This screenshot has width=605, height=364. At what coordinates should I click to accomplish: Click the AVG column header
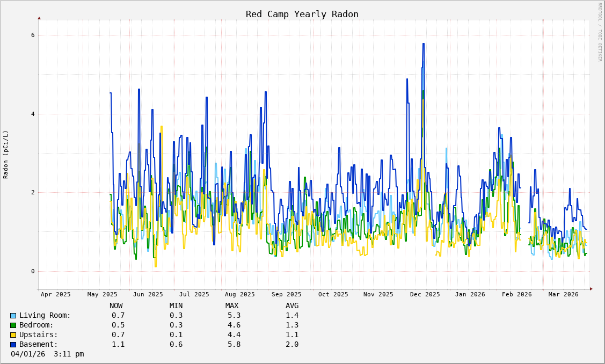tap(292, 306)
